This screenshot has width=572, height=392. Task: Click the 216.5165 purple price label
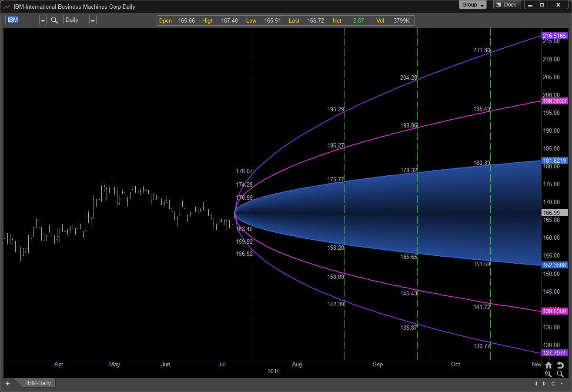point(555,36)
